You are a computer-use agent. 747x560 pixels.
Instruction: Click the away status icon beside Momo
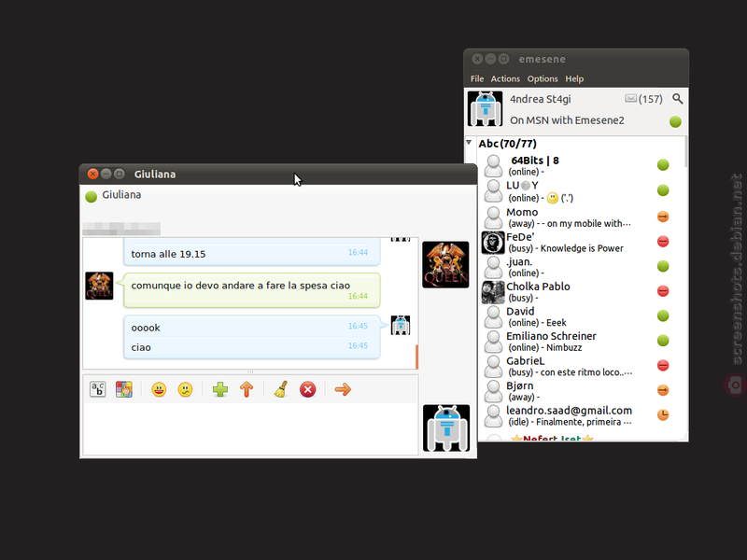tap(663, 217)
